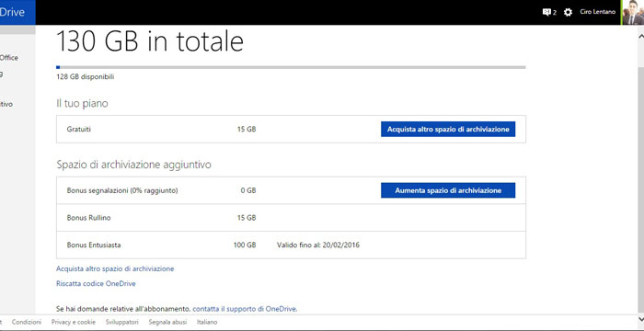Select the 0 GB value
Viewport: 644px width, 331px height.
(x=248, y=190)
